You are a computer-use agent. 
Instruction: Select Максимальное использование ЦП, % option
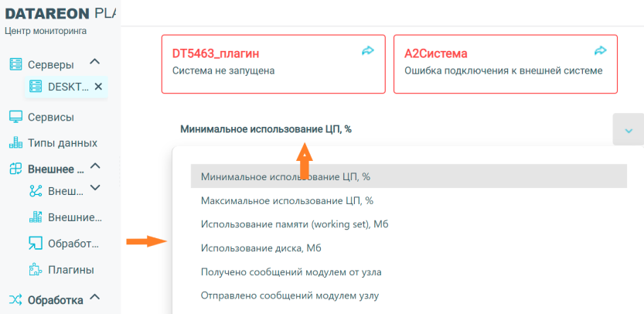[x=287, y=201]
